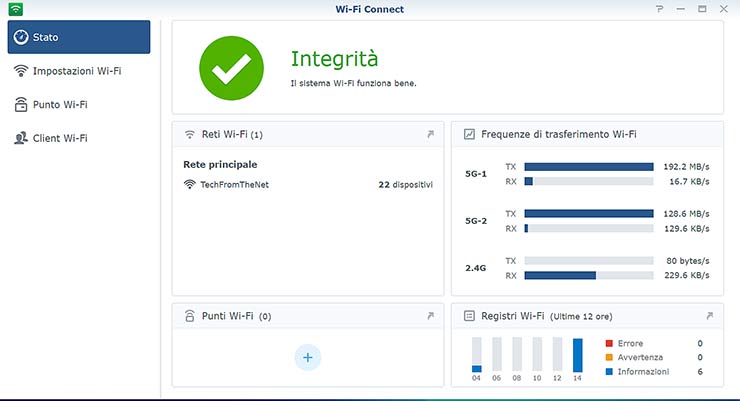This screenshot has width=740, height=401.
Task: Expand Frequenze di trasferimento Wi-Fi panel
Action: coord(709,134)
